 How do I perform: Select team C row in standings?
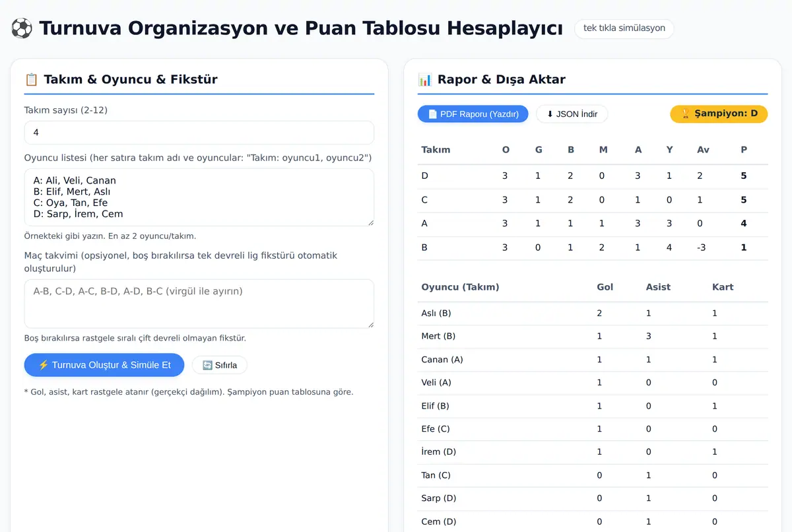(x=593, y=200)
